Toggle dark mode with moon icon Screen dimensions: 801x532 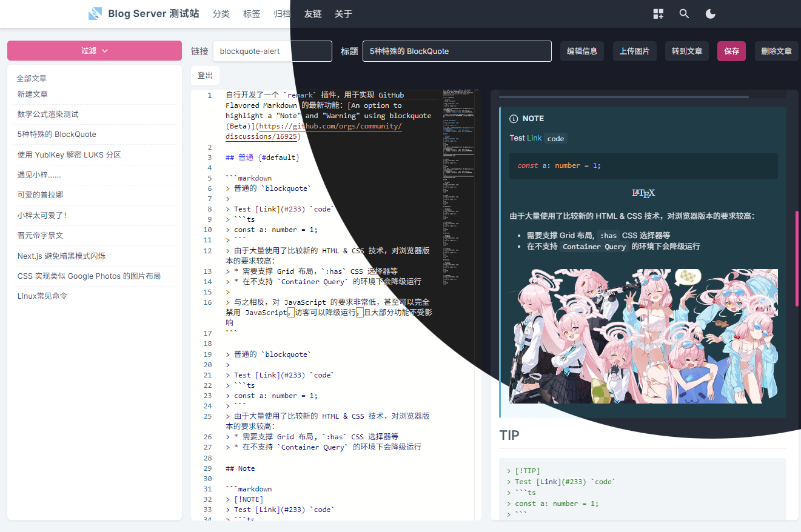(711, 14)
